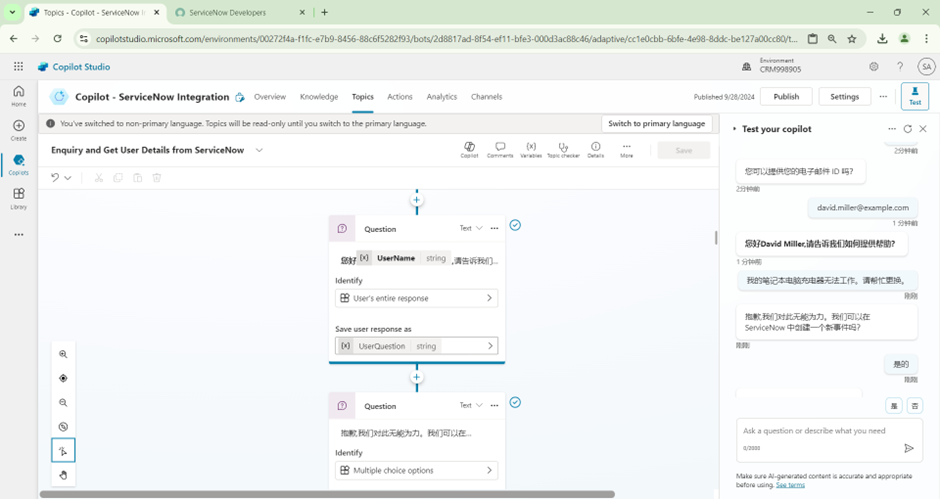Run the Topic checker
This screenshot has width=940, height=499.
point(563,149)
